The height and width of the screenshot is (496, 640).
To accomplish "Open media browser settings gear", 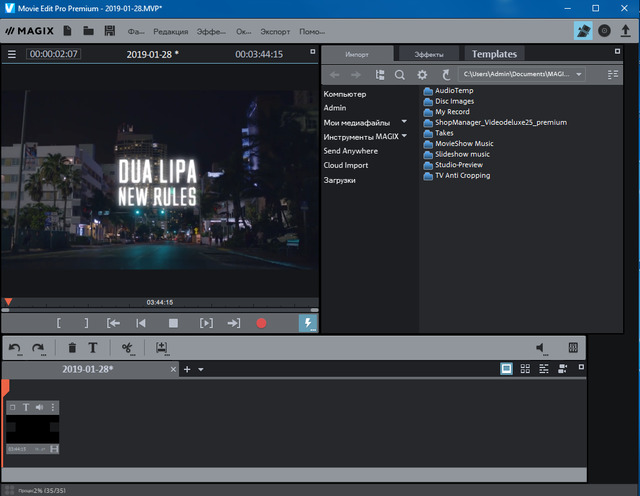I will click(422, 74).
